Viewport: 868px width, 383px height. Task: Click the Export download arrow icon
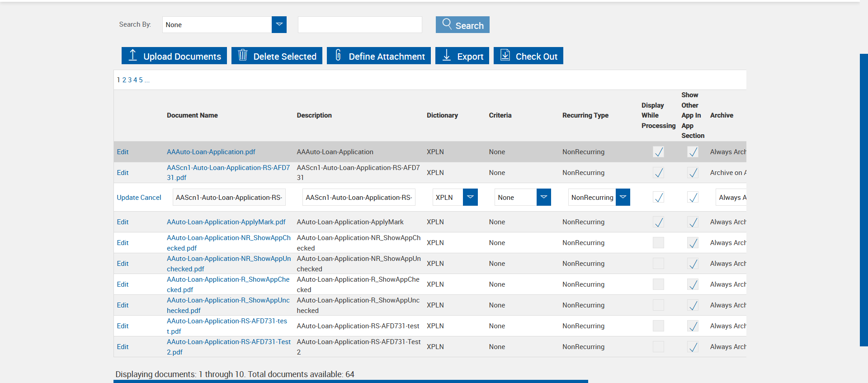coord(447,55)
